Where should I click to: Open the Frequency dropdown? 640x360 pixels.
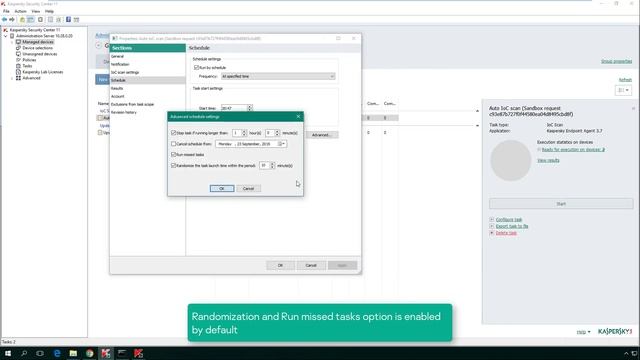(x=278, y=76)
